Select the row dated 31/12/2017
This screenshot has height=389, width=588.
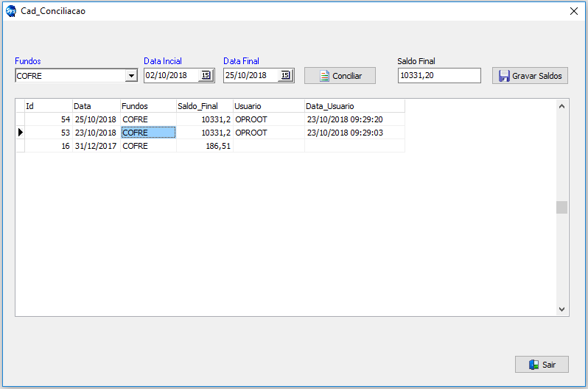click(x=95, y=146)
